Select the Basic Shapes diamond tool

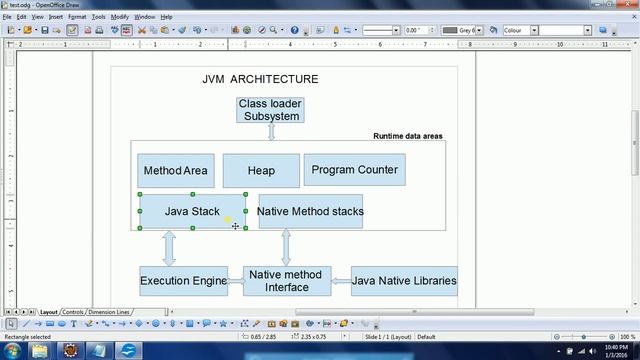(139, 324)
